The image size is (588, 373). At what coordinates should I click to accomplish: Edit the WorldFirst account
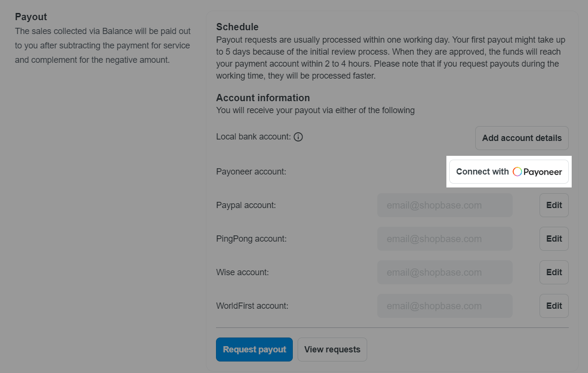pyautogui.click(x=554, y=306)
